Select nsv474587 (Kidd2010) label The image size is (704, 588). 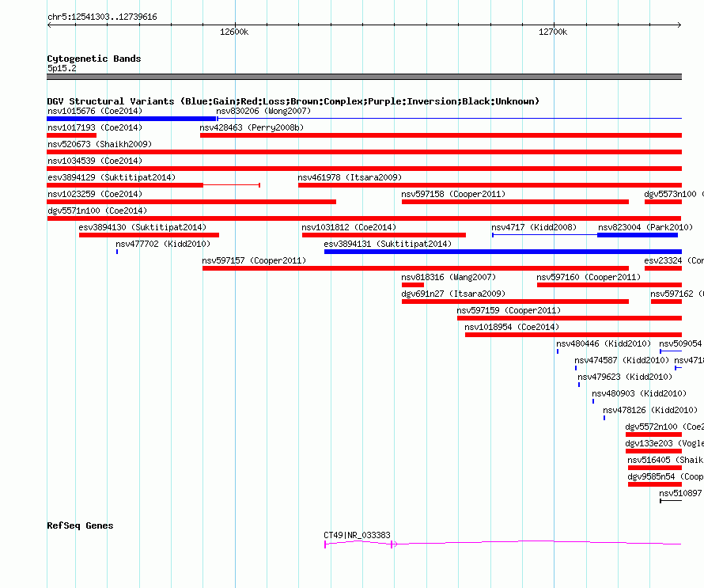tap(622, 360)
